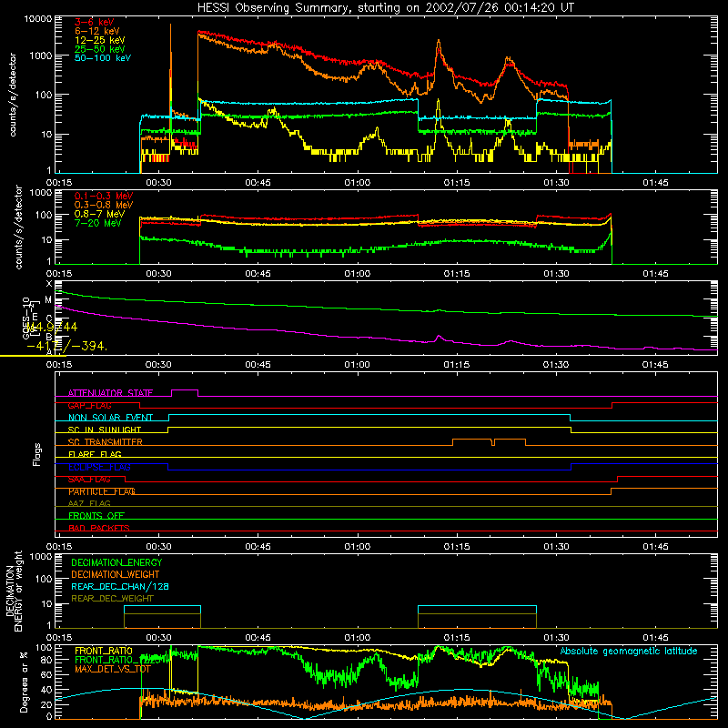Select the orange 6-12 keV legend label
Image resolution: width=728 pixels, height=728 pixels.
tap(97, 31)
